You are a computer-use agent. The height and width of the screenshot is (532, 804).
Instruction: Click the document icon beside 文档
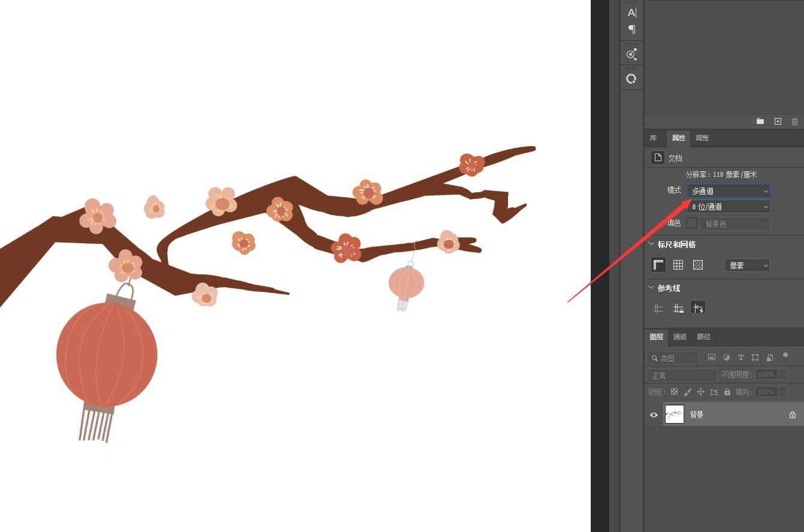coord(658,158)
